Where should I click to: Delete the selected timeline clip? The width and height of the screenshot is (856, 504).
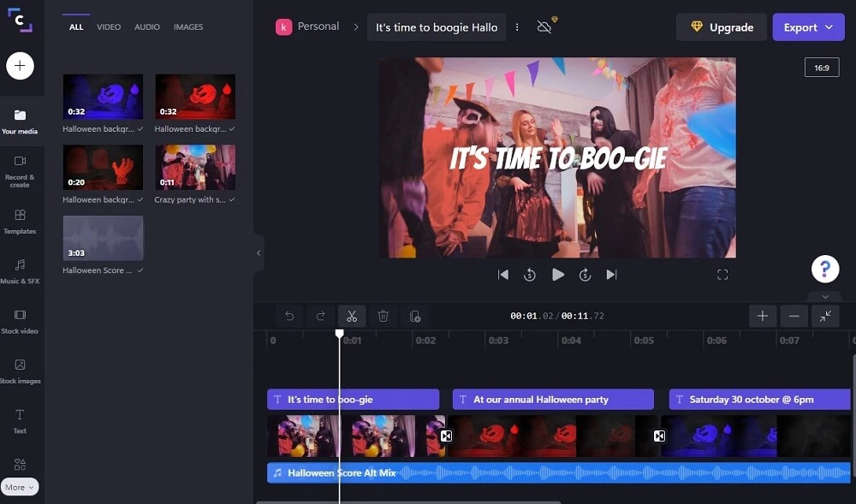(x=383, y=316)
